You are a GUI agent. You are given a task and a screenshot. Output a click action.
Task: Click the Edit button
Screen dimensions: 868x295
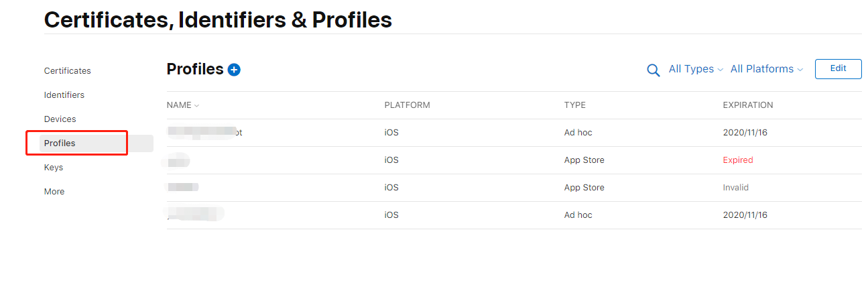coord(838,68)
